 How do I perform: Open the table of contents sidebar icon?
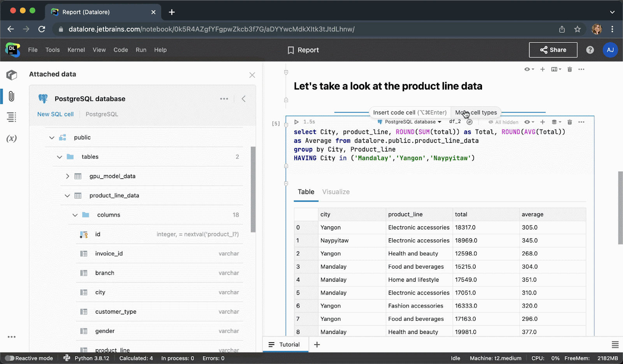point(11,117)
